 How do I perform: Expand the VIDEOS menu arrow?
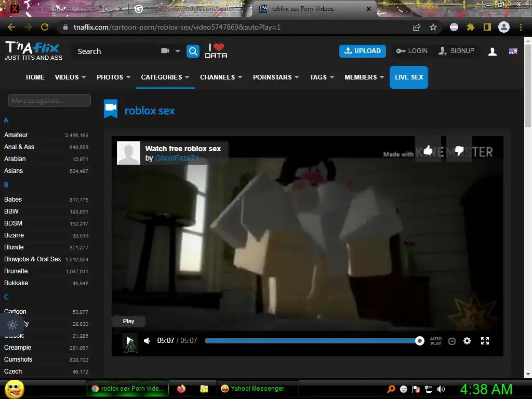84,77
